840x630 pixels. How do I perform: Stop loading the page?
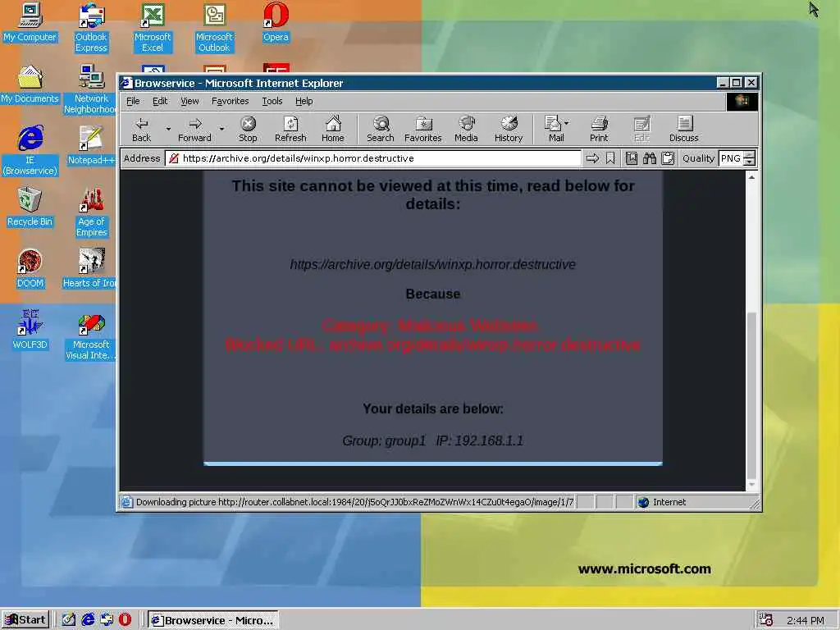click(x=248, y=129)
